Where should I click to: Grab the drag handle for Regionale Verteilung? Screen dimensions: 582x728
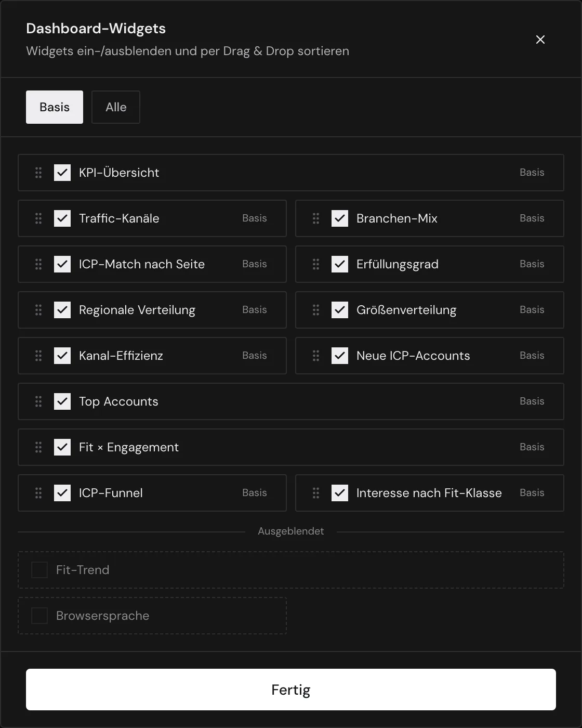[x=38, y=310]
